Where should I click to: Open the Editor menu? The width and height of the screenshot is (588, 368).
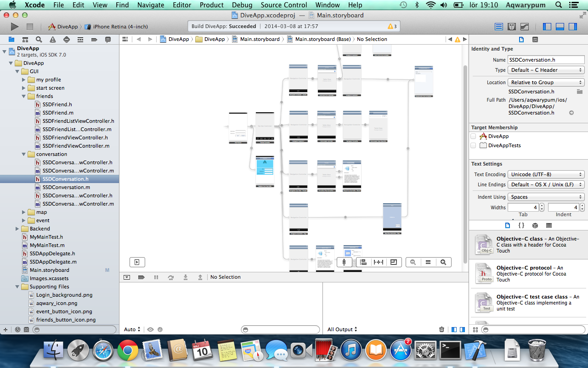click(x=182, y=5)
